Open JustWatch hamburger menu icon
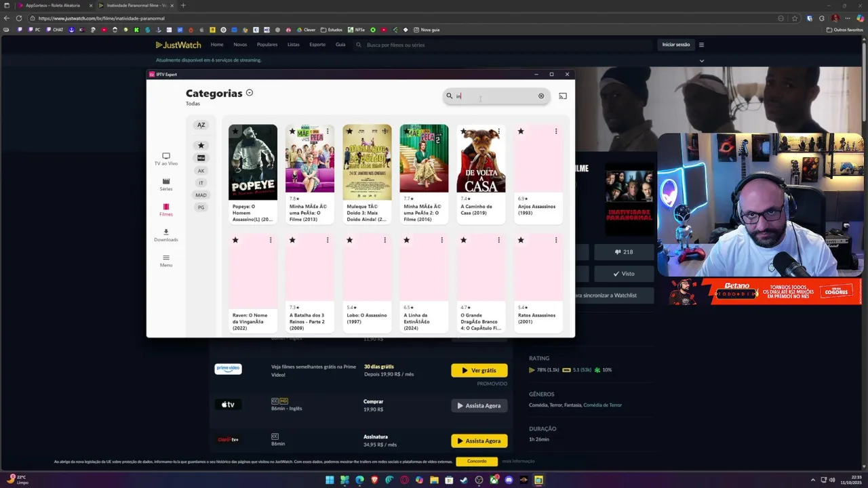The width and height of the screenshot is (868, 488). pos(701,45)
